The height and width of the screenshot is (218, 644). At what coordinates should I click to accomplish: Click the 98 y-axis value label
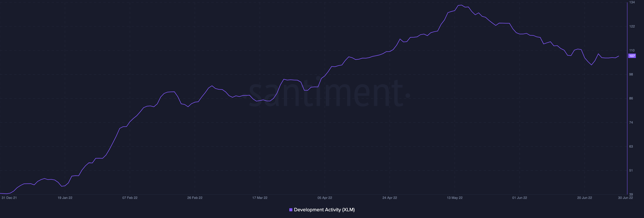[x=631, y=74]
